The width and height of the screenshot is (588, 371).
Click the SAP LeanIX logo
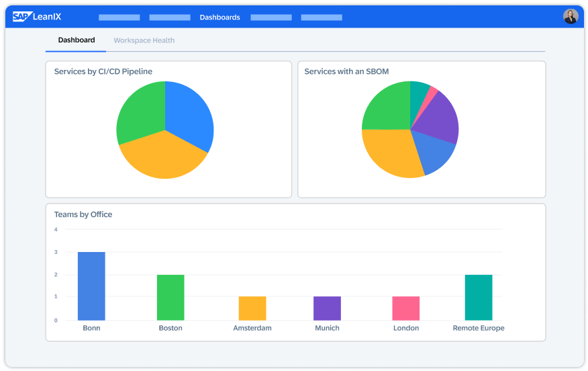[x=37, y=17]
